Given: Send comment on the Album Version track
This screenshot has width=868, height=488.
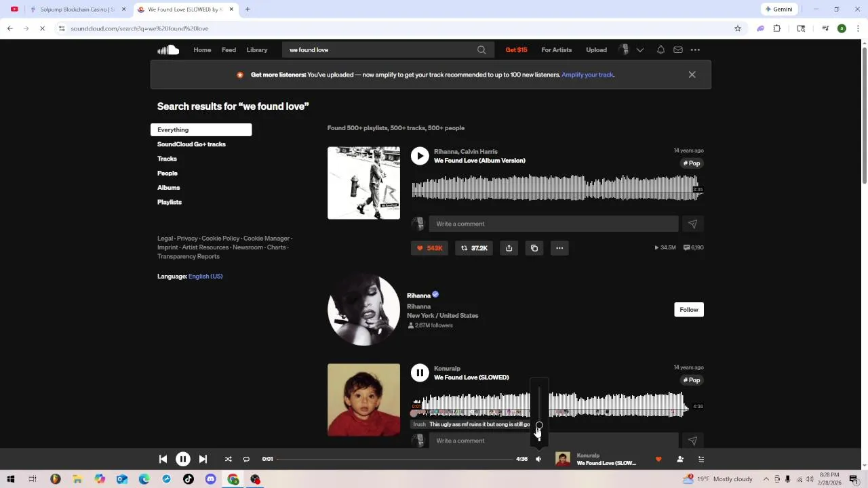Looking at the screenshot, I should (692, 224).
